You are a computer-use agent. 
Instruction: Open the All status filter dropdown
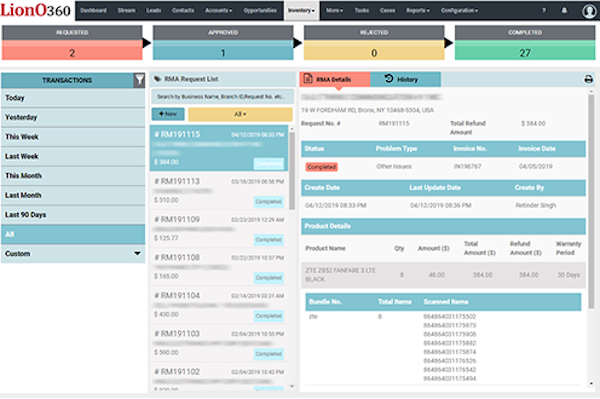(240, 114)
